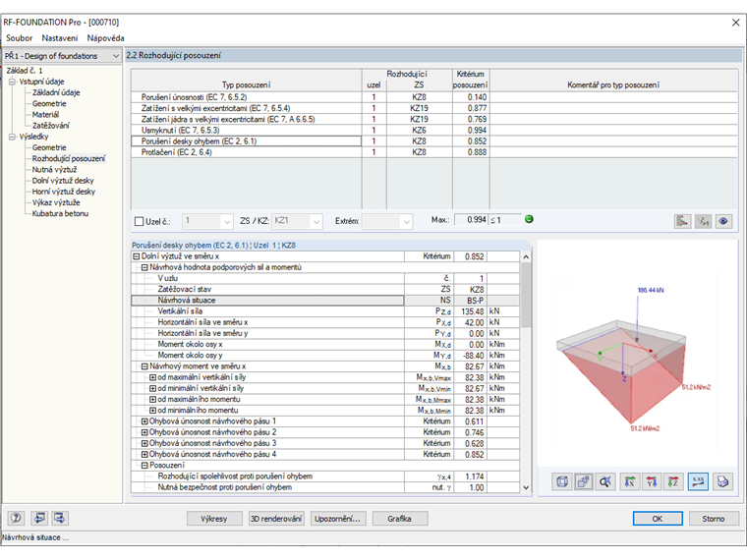Enable the 'Uzel č.' checkbox
This screenshot has width=747, height=560.
click(x=140, y=221)
